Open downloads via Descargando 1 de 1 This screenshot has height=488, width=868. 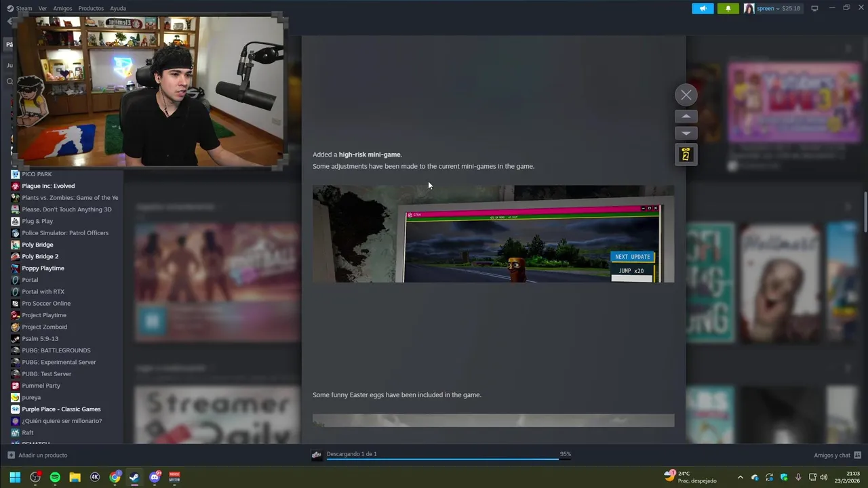(352, 454)
